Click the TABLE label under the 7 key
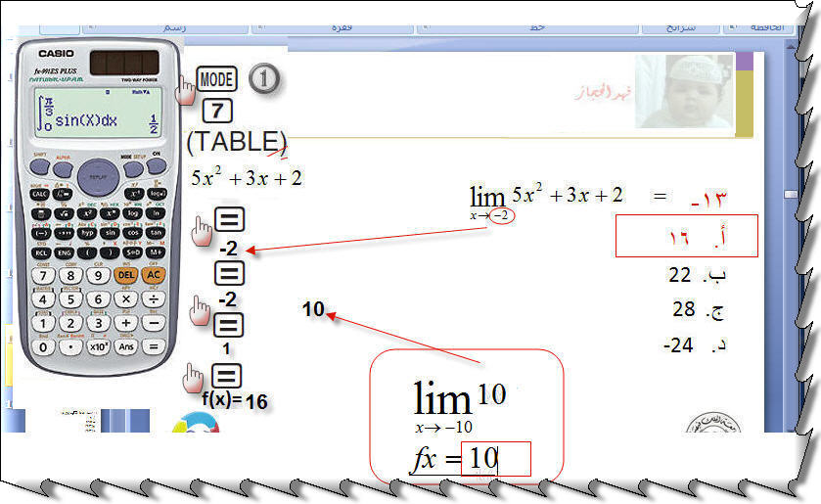 click(x=236, y=141)
